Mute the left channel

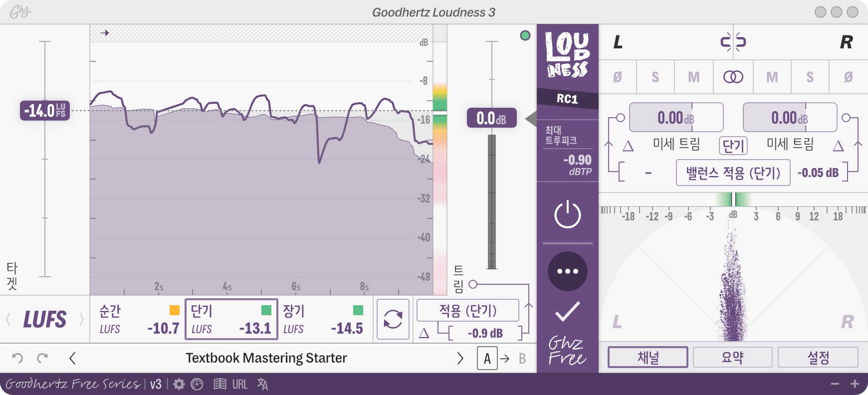(694, 77)
